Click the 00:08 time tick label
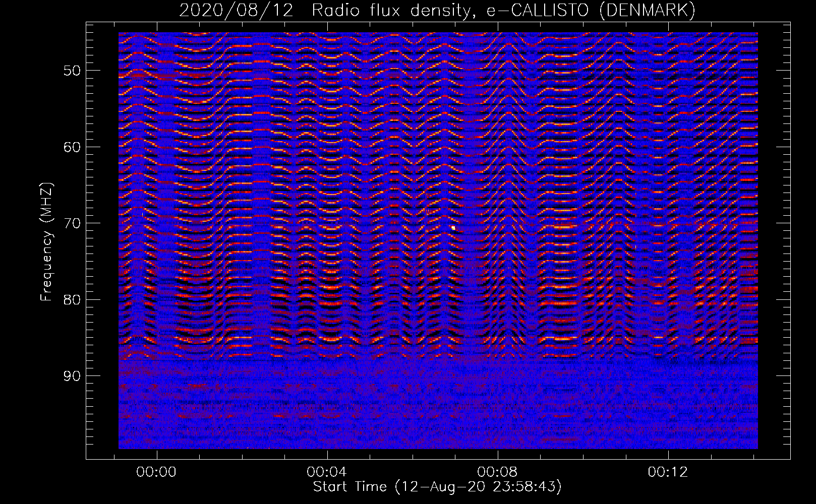 point(497,472)
